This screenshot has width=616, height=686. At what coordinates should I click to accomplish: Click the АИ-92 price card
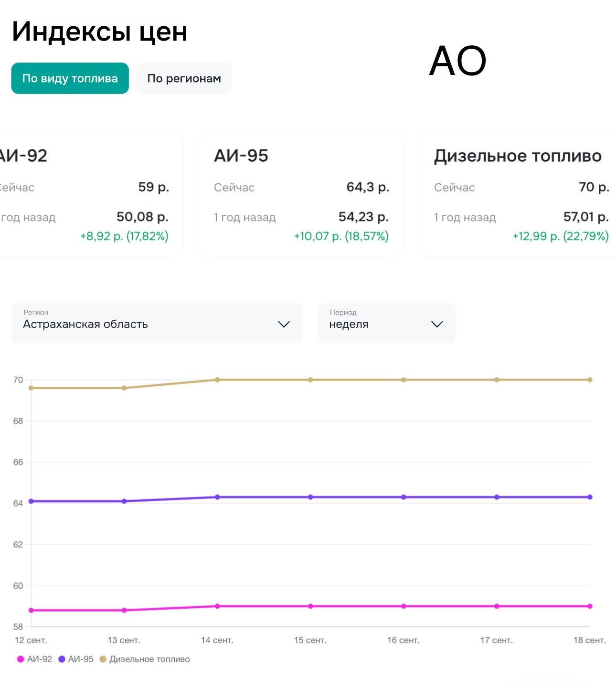[x=91, y=195]
